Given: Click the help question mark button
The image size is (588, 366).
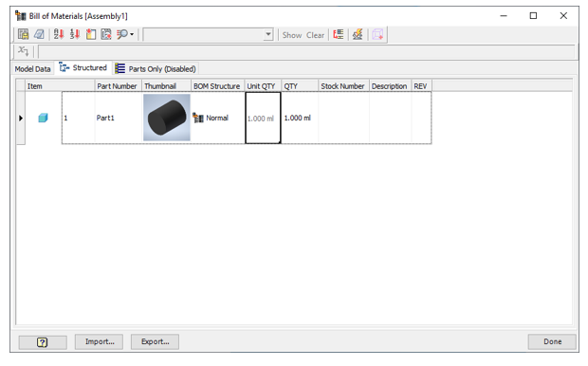Looking at the screenshot, I should (43, 342).
